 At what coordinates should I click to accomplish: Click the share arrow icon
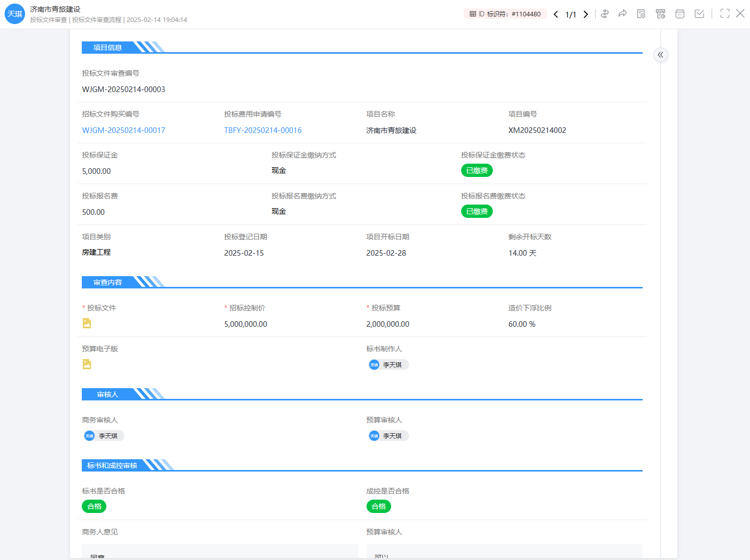tap(622, 14)
